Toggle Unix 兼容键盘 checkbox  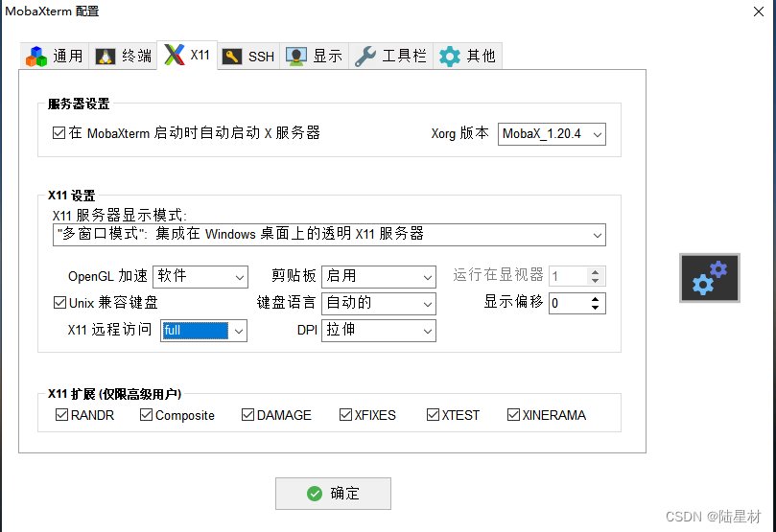point(59,303)
